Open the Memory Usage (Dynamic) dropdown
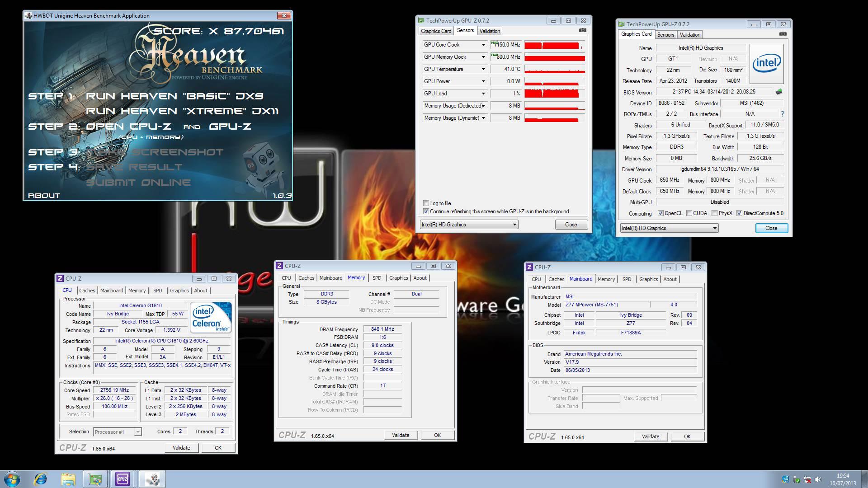 pyautogui.click(x=483, y=118)
